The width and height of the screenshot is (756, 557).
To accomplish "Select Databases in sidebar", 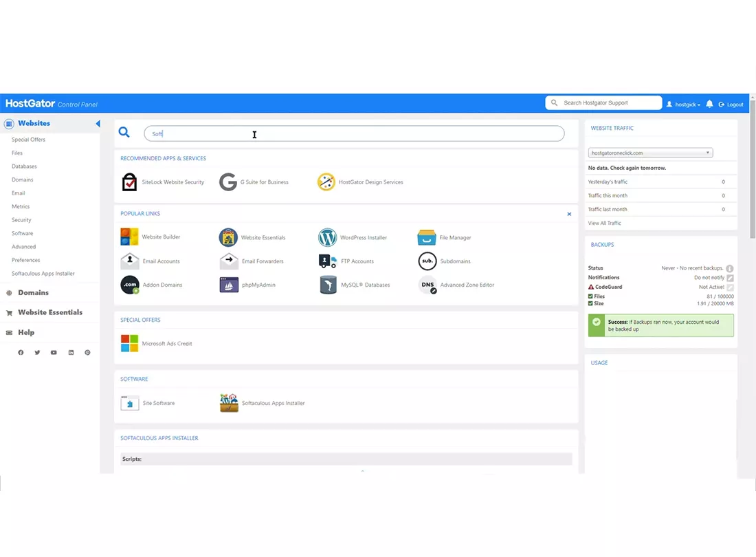I will [24, 166].
